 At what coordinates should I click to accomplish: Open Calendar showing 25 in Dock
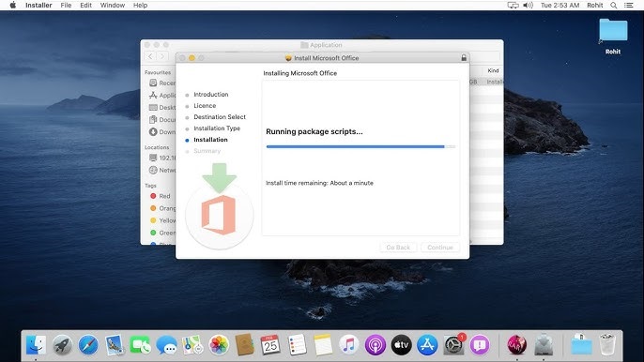[270, 345]
